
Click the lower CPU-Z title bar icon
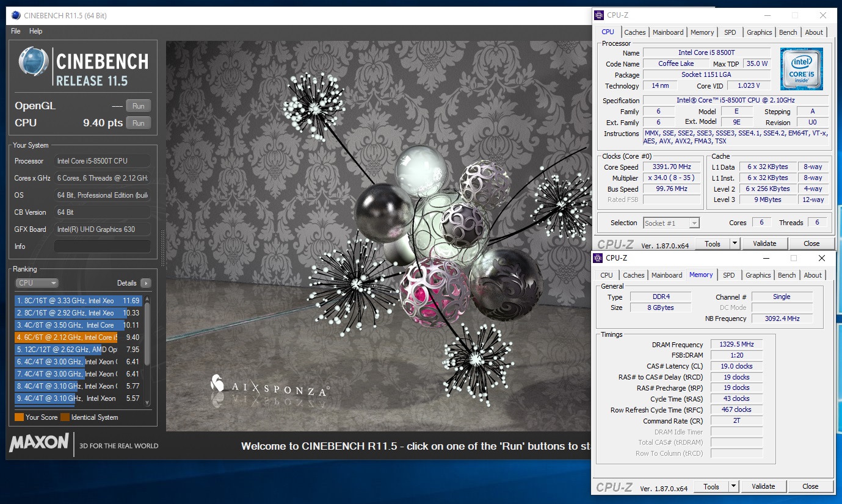pyautogui.click(x=598, y=258)
